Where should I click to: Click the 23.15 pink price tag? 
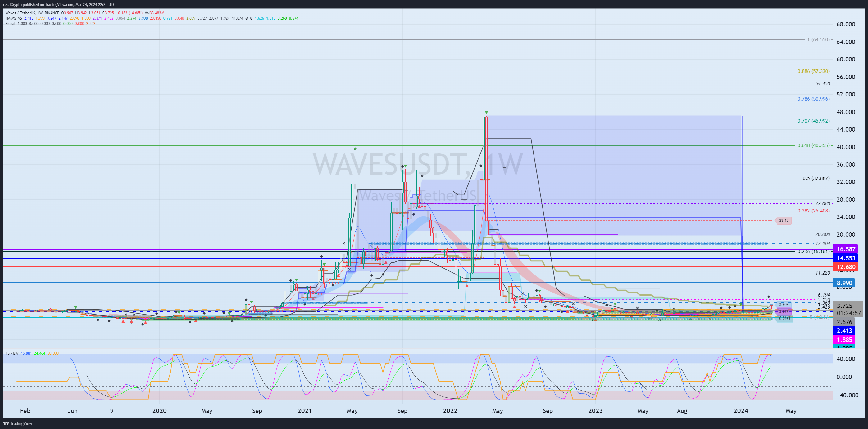(x=784, y=221)
